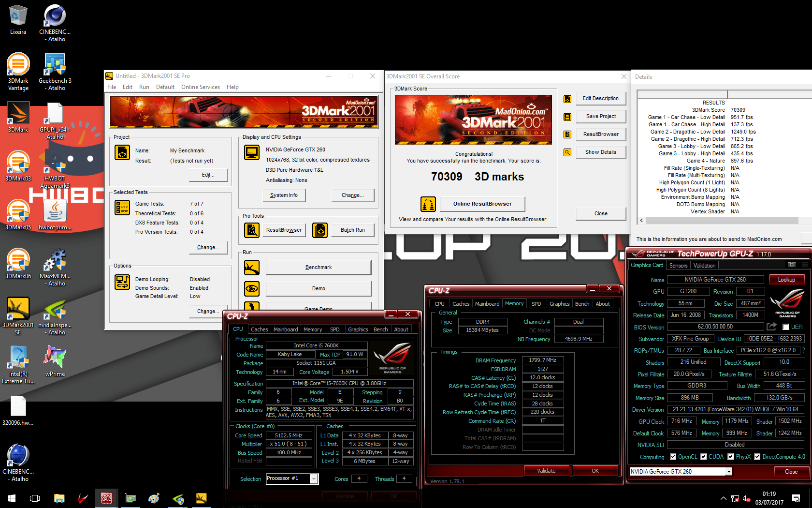This screenshot has height=508, width=812.
Task: Click the Demo eye icon in 3DMark2001
Action: point(252,289)
